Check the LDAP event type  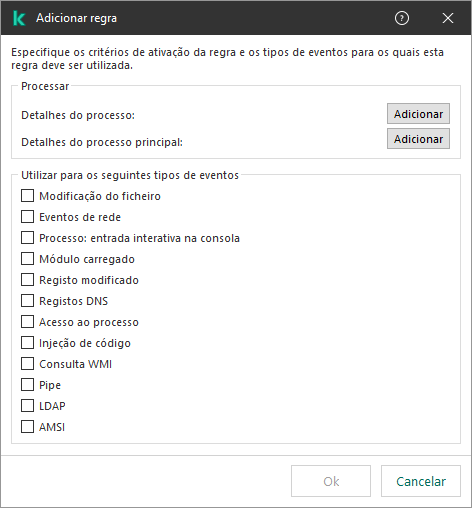[27, 406]
